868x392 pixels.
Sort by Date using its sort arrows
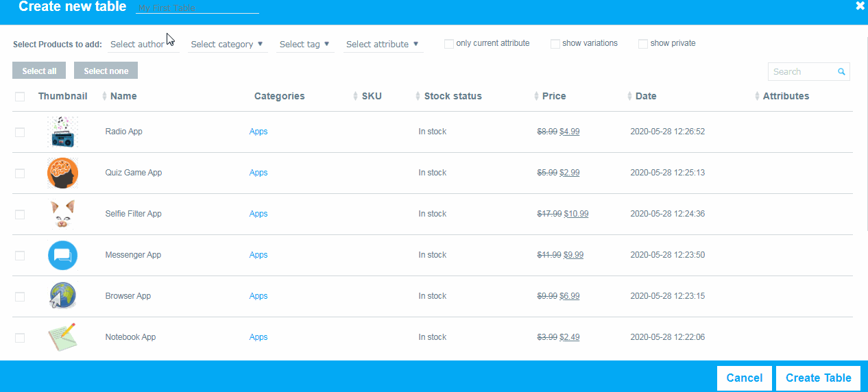[x=630, y=96]
